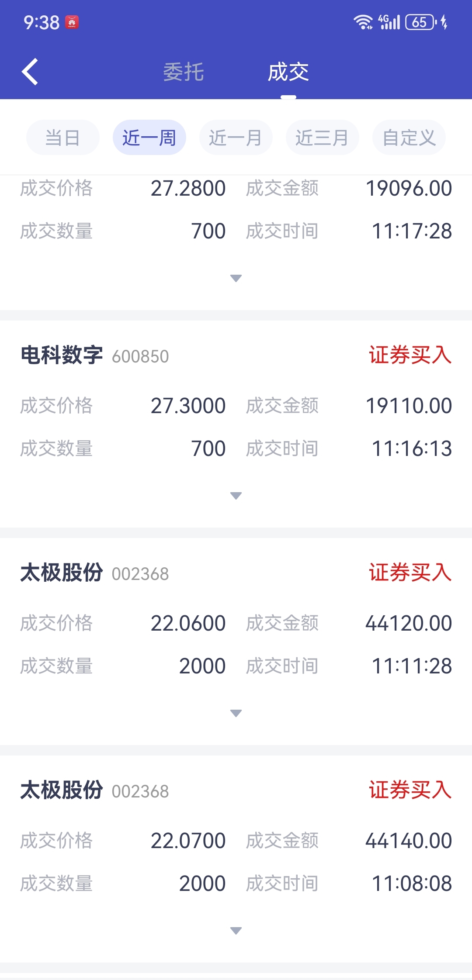Tap 证券买入 label on 电科数字 record
The width and height of the screenshot is (472, 980).
coord(410,355)
